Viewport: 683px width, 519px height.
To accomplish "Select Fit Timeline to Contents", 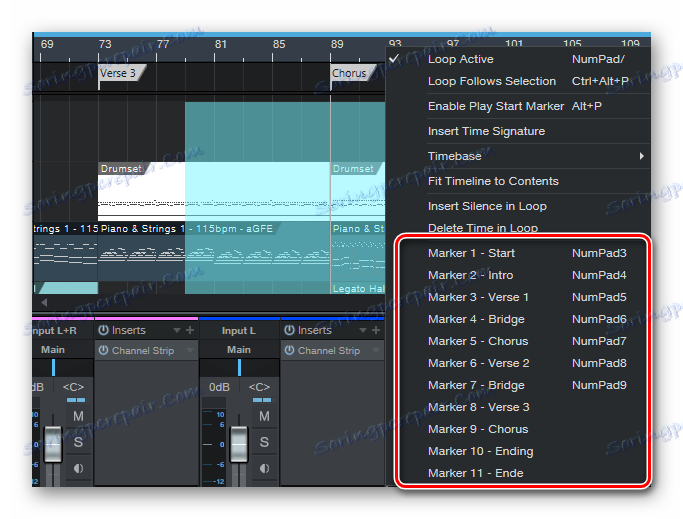I will (x=518, y=181).
